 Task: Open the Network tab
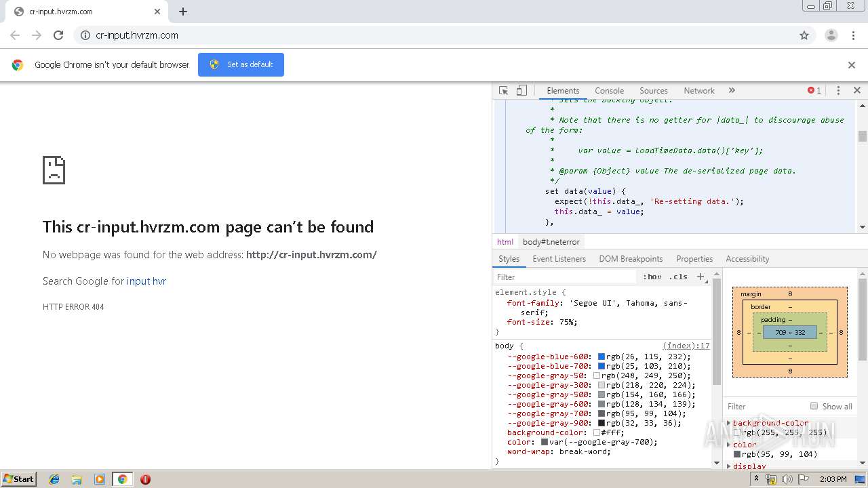[x=699, y=90]
